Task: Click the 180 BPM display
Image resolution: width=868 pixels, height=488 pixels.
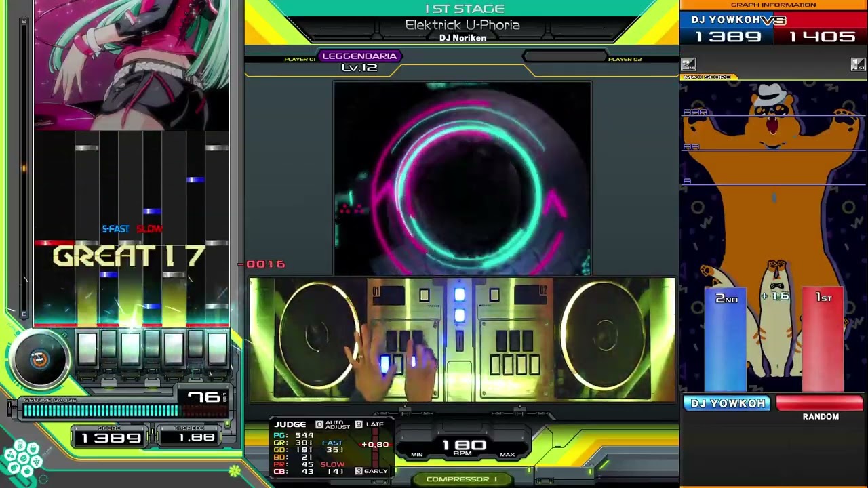Action: point(464,447)
